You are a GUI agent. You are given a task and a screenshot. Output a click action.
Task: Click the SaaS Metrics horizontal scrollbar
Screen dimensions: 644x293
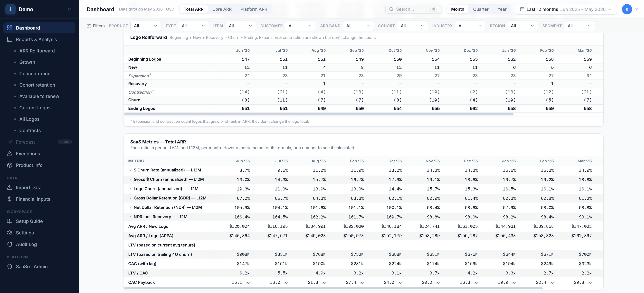click(x=333, y=288)
